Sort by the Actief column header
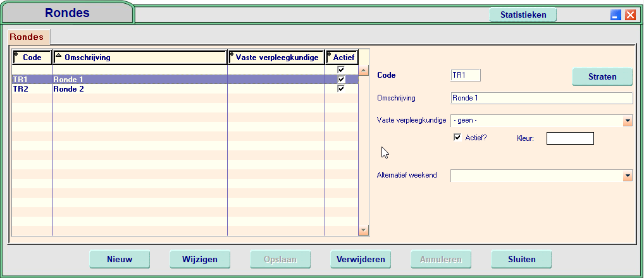The width and height of the screenshot is (644, 278). 342,57
